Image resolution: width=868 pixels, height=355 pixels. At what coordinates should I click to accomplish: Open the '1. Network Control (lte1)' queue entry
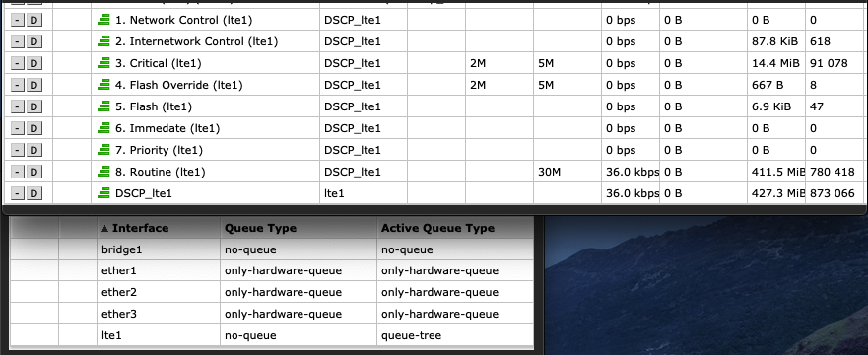(184, 21)
